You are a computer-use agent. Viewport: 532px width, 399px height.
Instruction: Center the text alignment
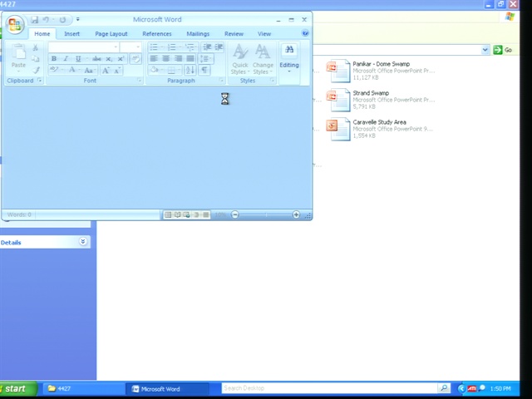pos(166,59)
